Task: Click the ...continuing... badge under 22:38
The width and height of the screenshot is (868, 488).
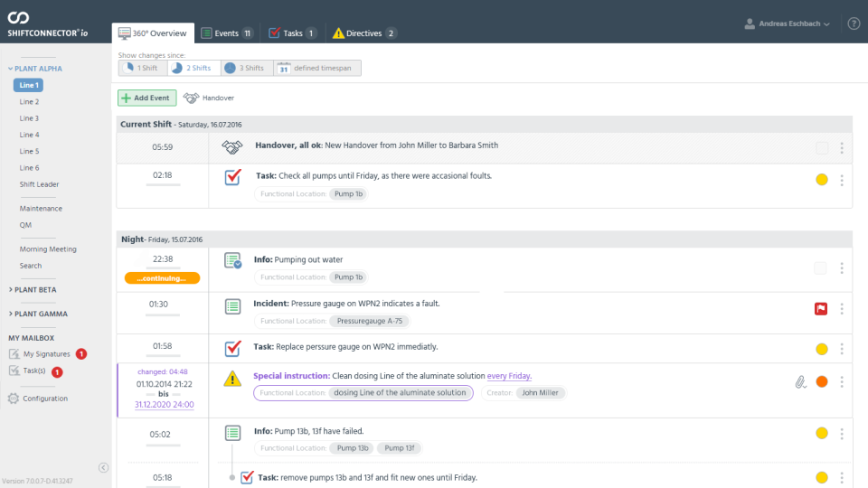Action: coord(162,278)
